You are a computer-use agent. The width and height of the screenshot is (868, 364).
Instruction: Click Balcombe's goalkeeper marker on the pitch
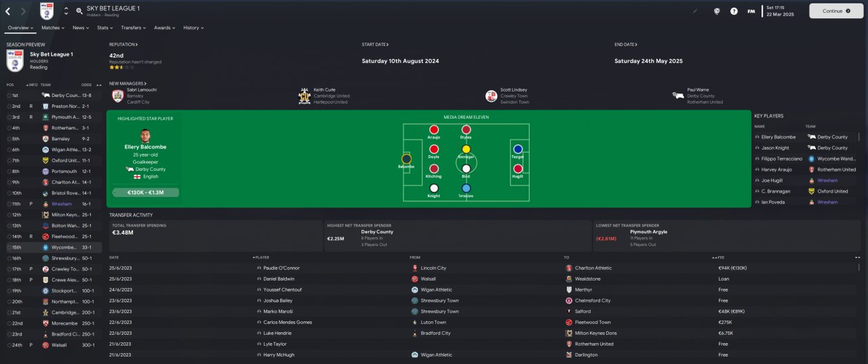click(406, 159)
